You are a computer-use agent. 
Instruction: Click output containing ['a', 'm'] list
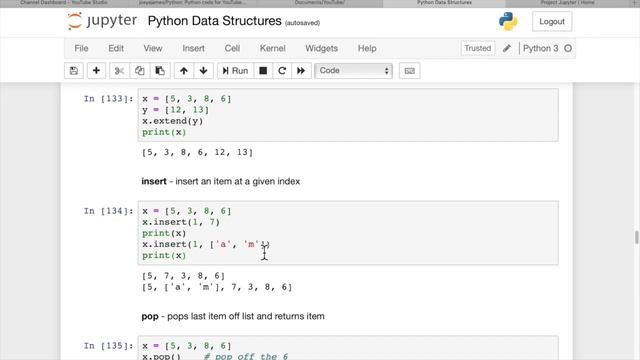[217, 287]
